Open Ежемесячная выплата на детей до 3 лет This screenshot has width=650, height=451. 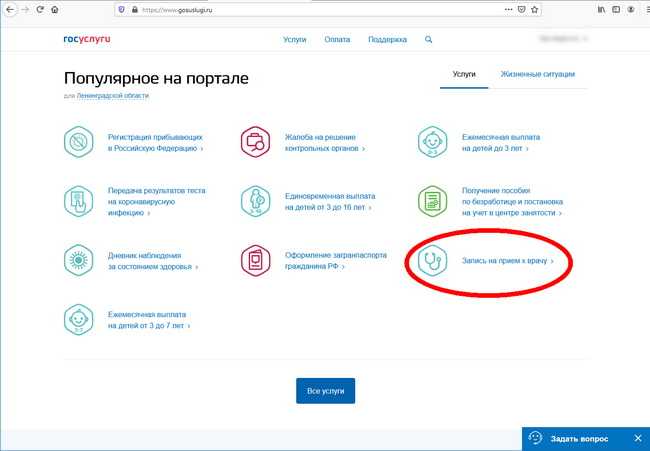501,143
